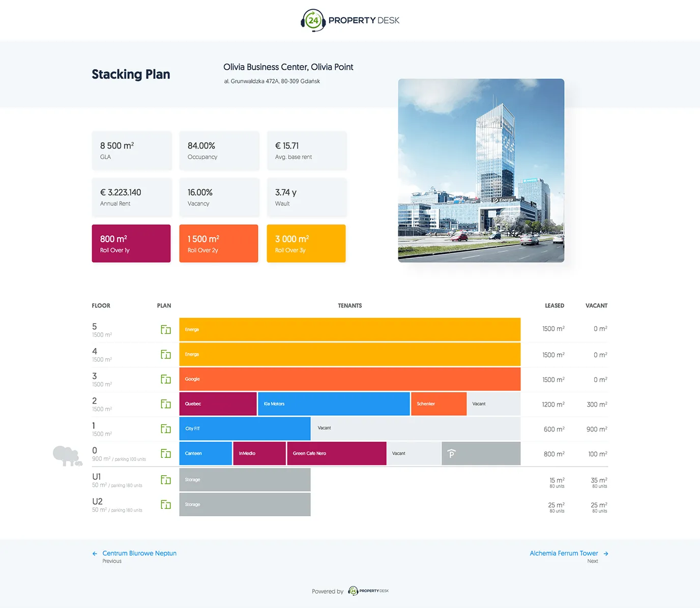Open the floor plan icon for floor 2
This screenshot has height=608, width=700.
pos(166,404)
